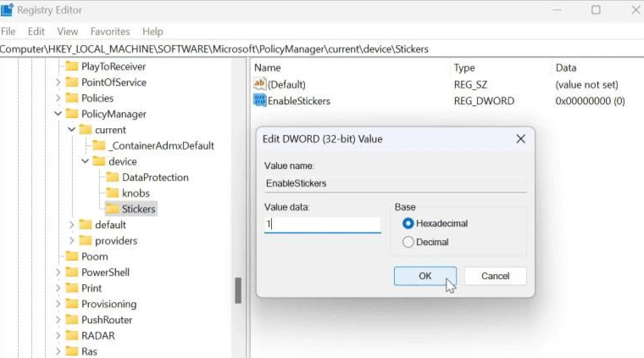Click the providers folder icon
This screenshot has height=358, width=644.
[85, 240]
